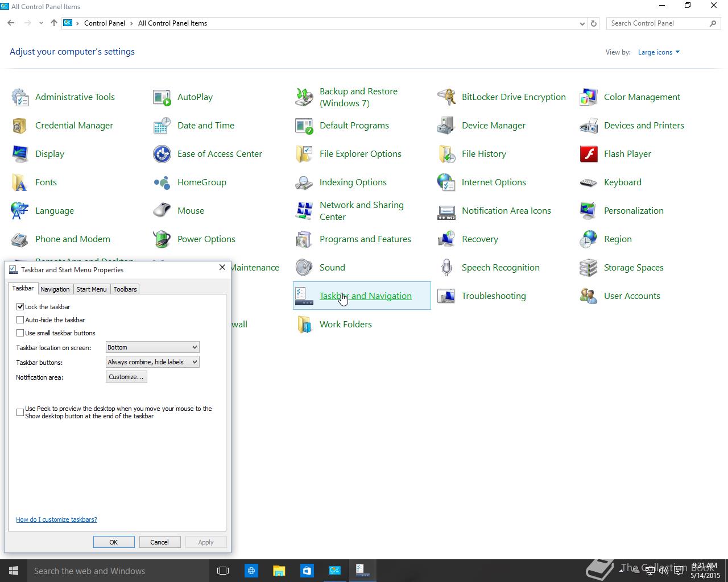Image resolution: width=728 pixels, height=582 pixels.
Task: Switch to the Start Menu tab
Action: pyautogui.click(x=92, y=289)
